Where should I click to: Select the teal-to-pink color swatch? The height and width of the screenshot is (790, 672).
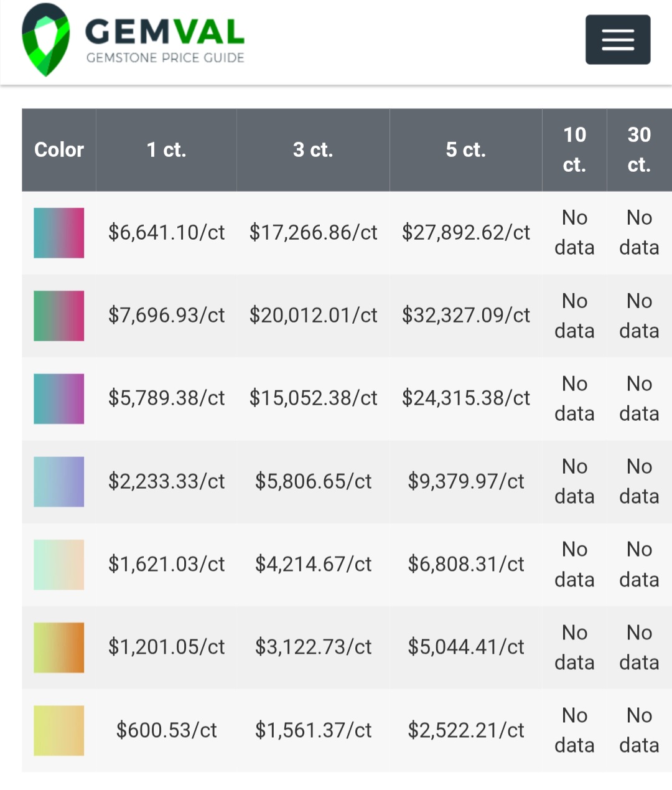point(59,233)
